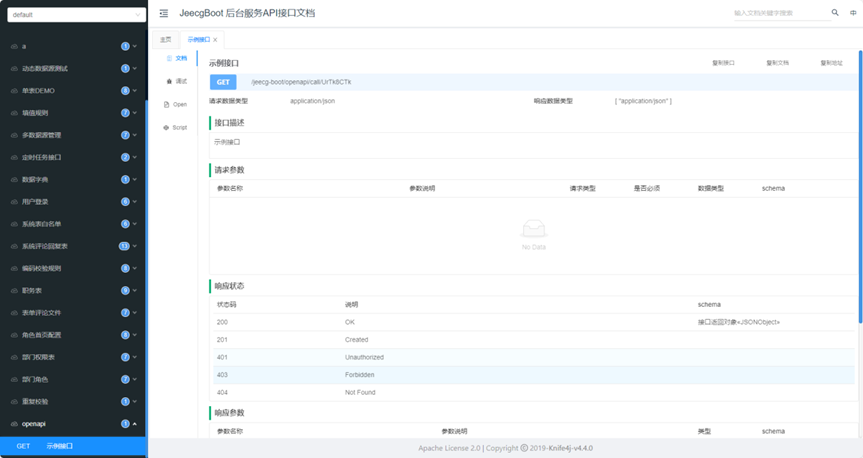This screenshot has width=863, height=458.
Task: Select GET 示例接口 item in sidebar
Action: [x=73, y=446]
